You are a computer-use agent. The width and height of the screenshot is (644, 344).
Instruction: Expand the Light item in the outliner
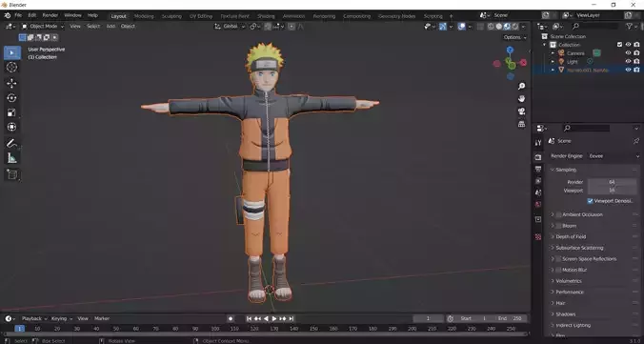pos(553,62)
